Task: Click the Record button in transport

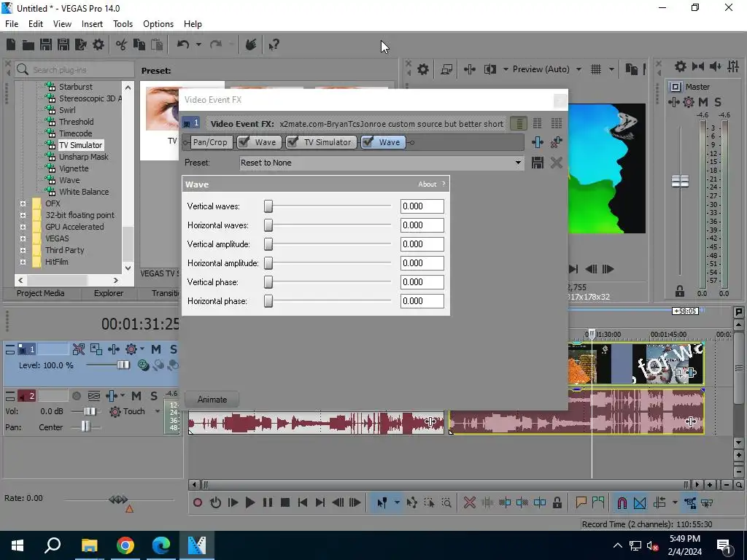Action: click(198, 502)
